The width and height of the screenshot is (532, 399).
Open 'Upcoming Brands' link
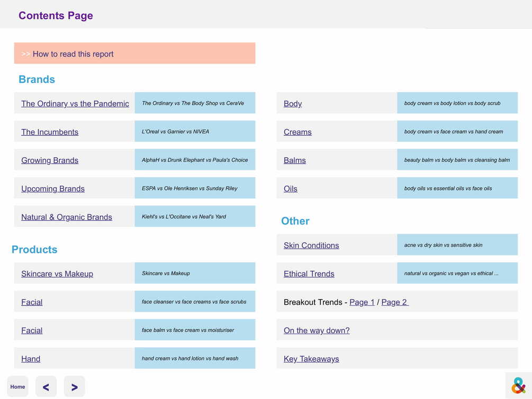point(53,188)
